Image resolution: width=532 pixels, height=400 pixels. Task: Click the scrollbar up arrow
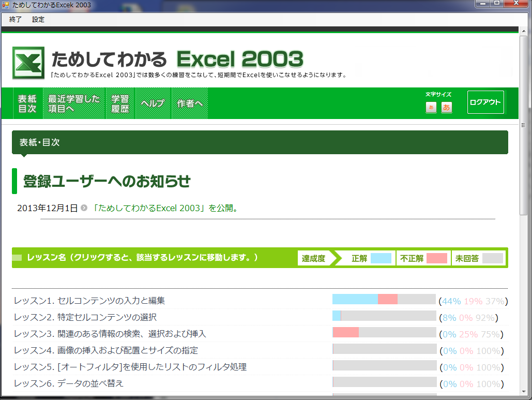click(524, 31)
